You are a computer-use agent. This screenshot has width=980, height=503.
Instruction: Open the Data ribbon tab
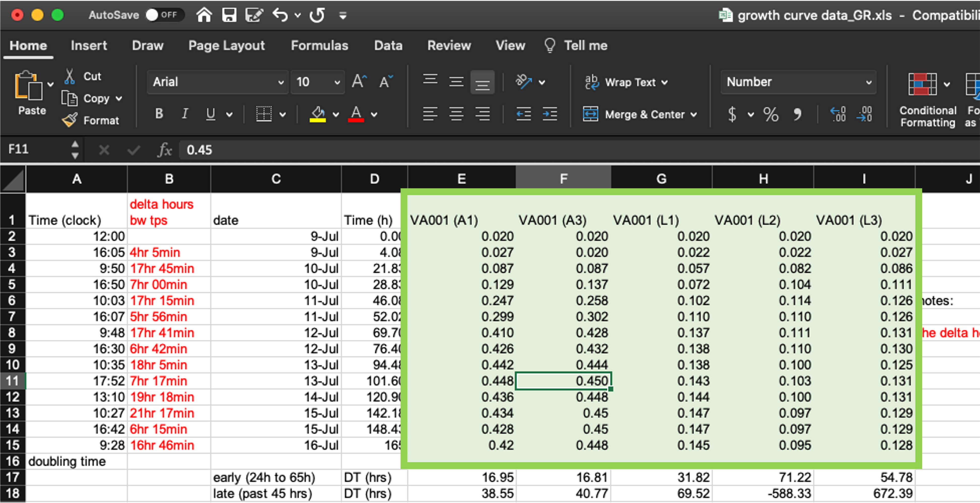point(386,45)
